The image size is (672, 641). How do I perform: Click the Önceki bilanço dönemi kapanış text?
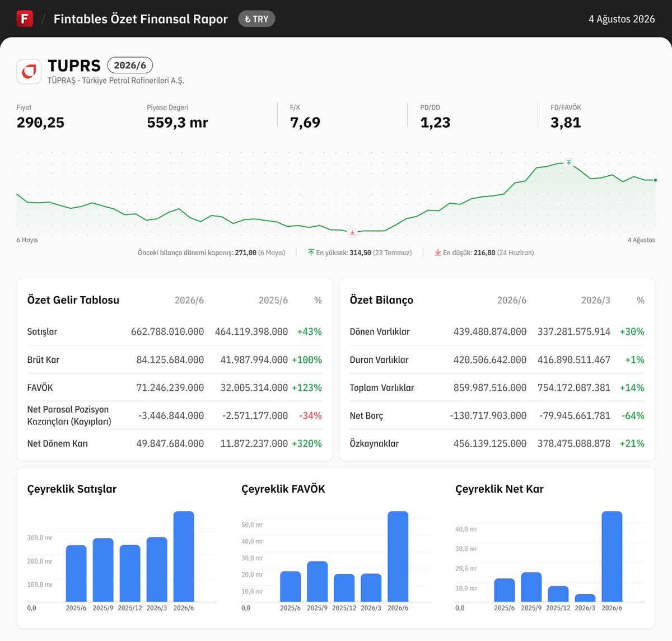[212, 252]
